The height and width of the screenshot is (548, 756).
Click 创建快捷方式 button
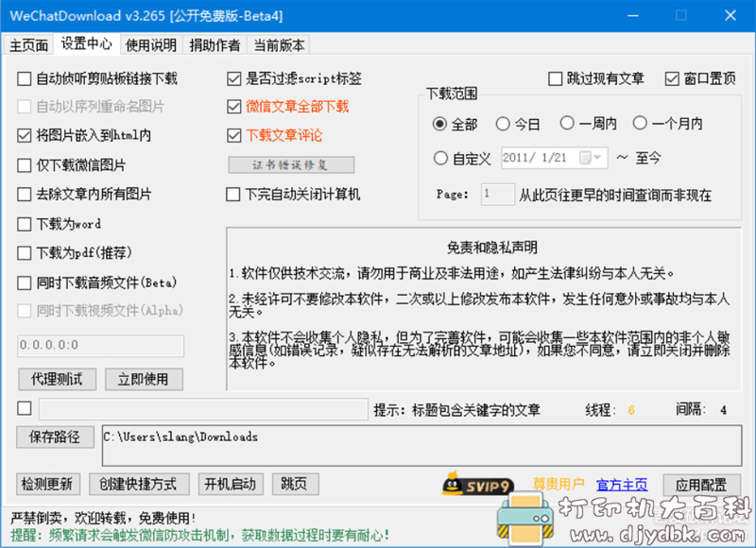click(139, 484)
